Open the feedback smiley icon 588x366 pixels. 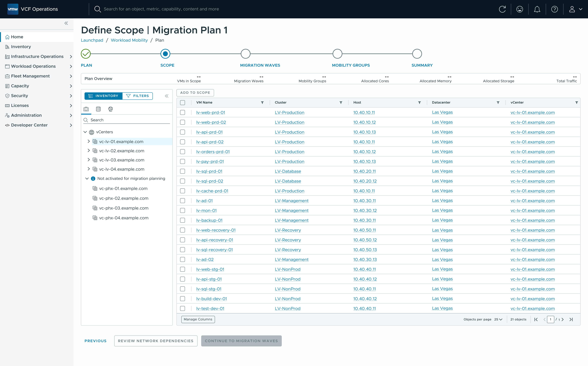tap(520, 9)
